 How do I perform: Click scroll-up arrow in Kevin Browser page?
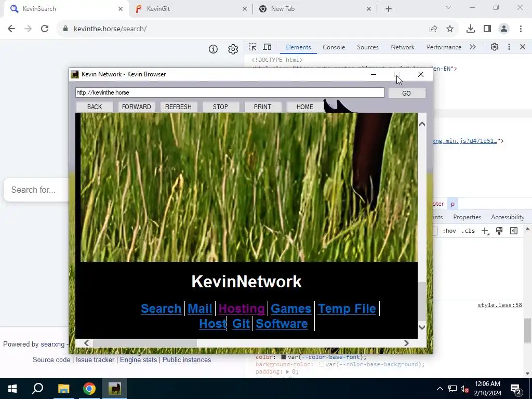point(422,124)
